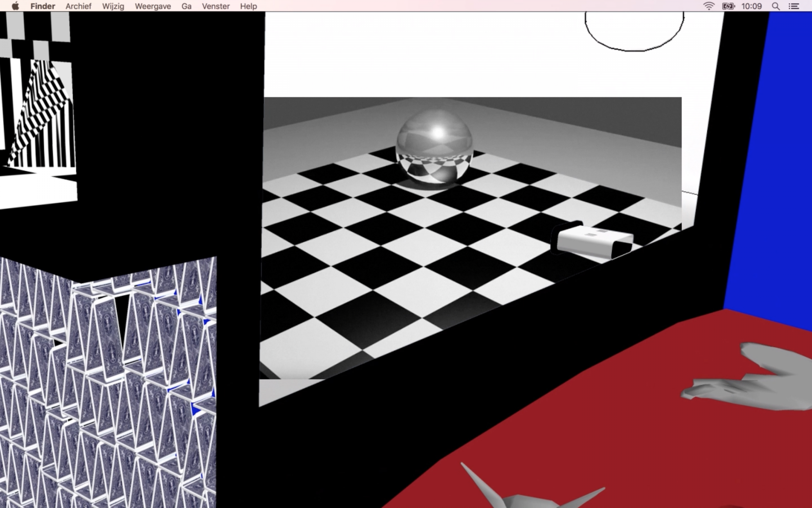The width and height of the screenshot is (812, 508).
Task: Open the Archief menu
Action: click(x=78, y=6)
